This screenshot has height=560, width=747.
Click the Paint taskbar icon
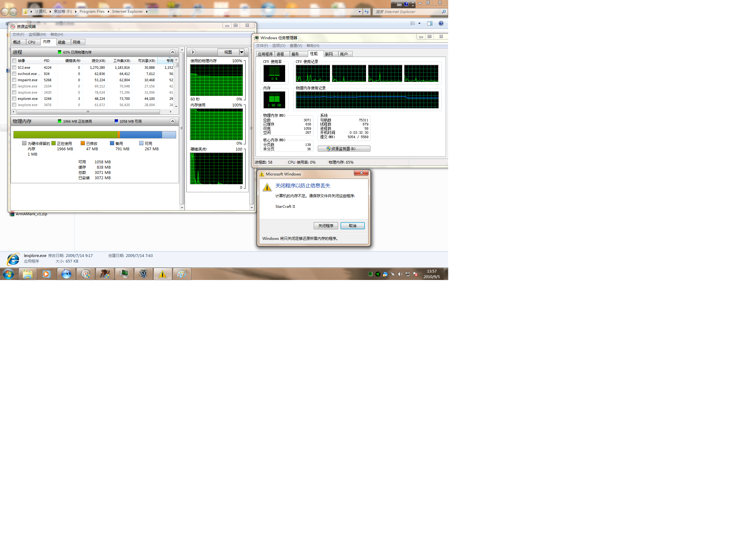tap(182, 274)
